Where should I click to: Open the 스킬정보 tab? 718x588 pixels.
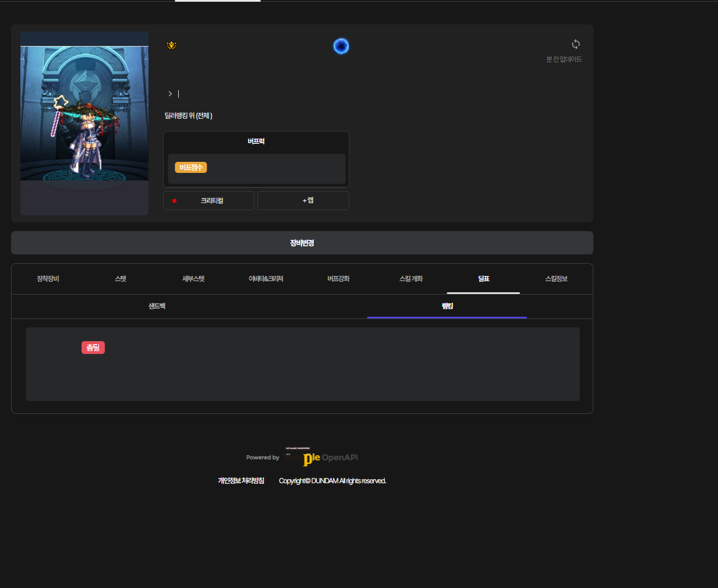[x=556, y=279]
